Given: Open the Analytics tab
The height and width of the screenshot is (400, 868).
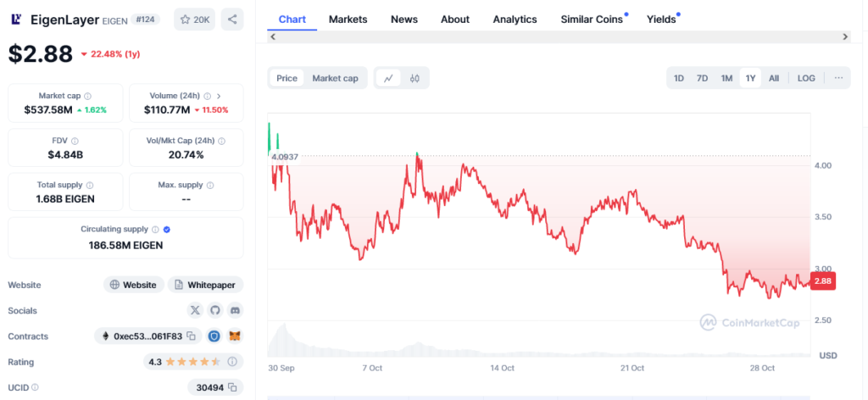Looking at the screenshot, I should 515,19.
